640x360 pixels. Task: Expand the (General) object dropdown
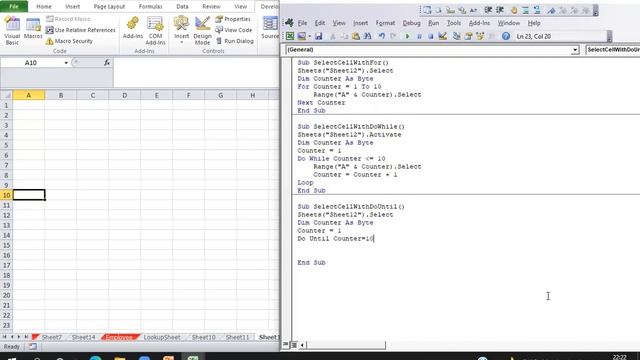click(x=575, y=50)
